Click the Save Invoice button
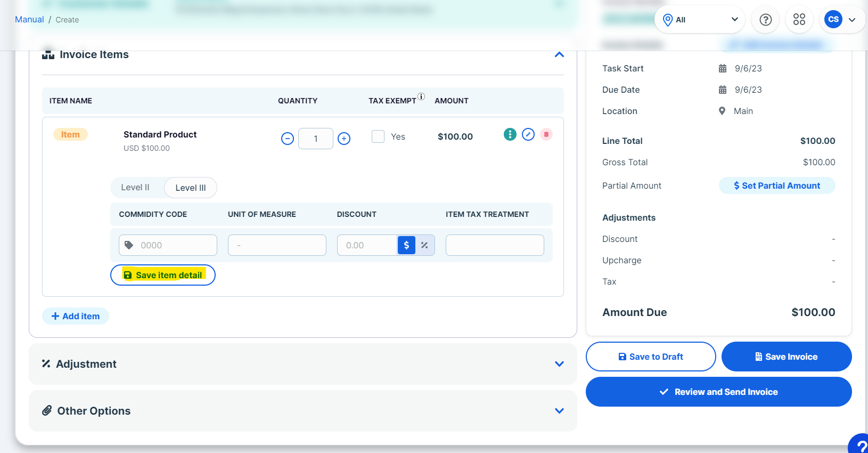This screenshot has height=453, width=868. pos(787,357)
